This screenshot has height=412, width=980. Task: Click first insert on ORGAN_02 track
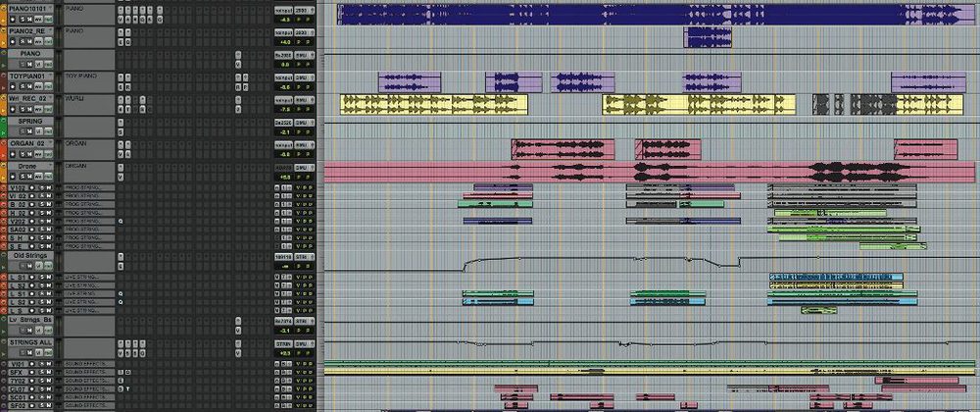pyautogui.click(x=121, y=154)
